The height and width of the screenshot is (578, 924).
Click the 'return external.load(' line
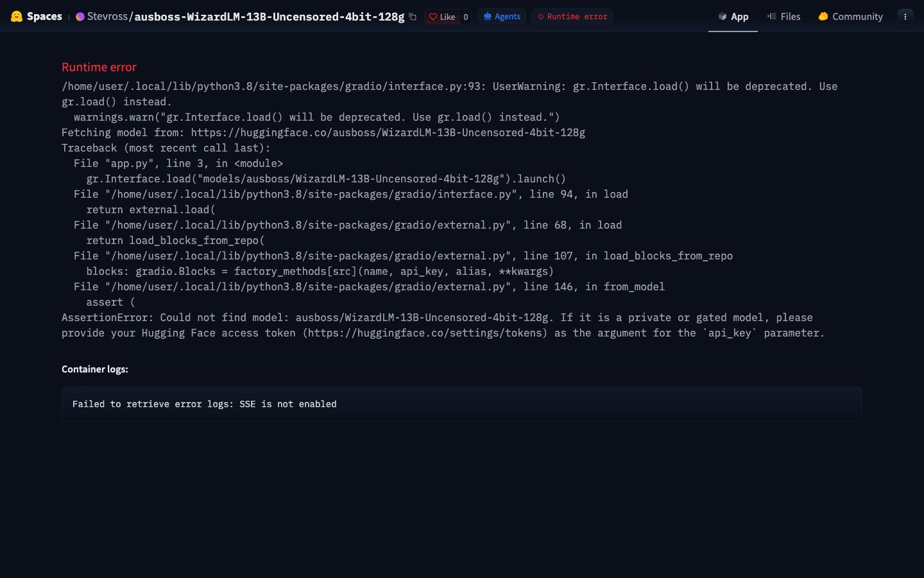[x=151, y=209]
